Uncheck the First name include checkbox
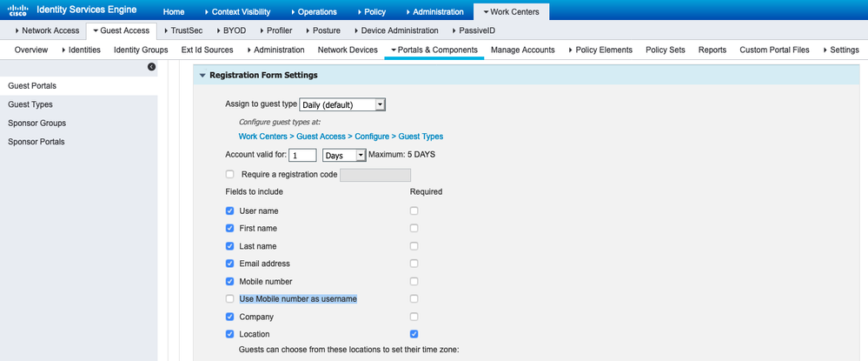 (229, 228)
